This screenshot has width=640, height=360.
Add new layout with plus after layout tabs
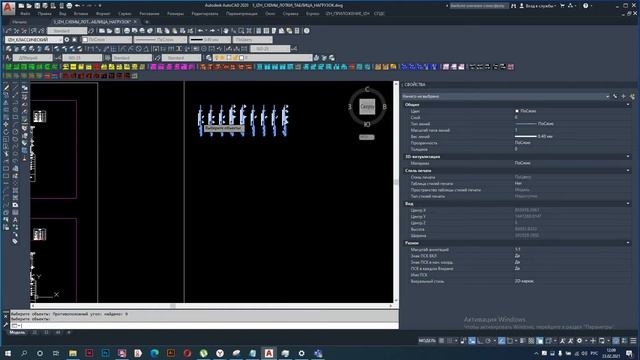[x=69, y=332]
